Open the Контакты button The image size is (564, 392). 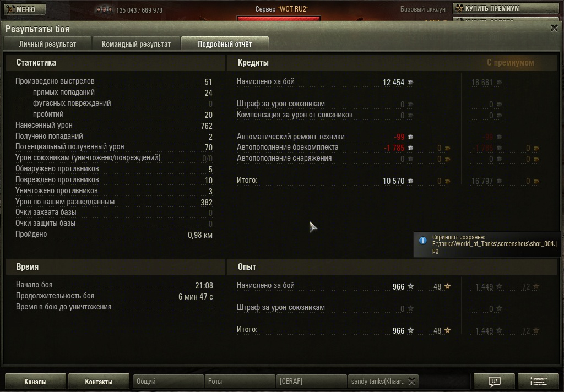point(99,382)
